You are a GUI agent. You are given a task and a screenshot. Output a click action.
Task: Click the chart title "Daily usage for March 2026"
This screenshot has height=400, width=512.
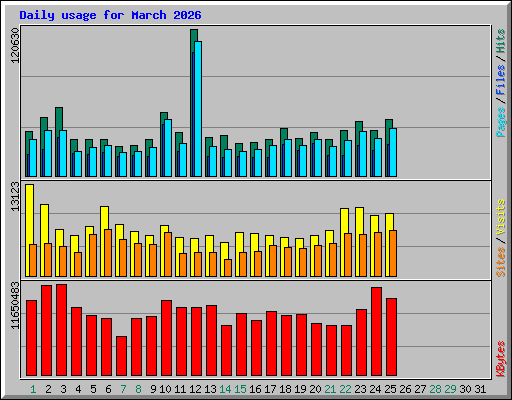pyautogui.click(x=110, y=16)
